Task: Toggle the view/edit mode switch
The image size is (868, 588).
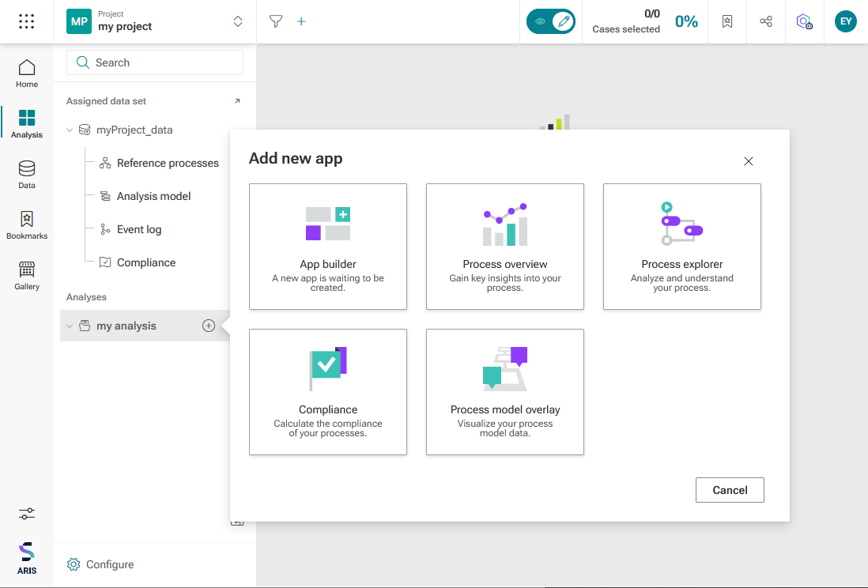Action: tap(551, 21)
